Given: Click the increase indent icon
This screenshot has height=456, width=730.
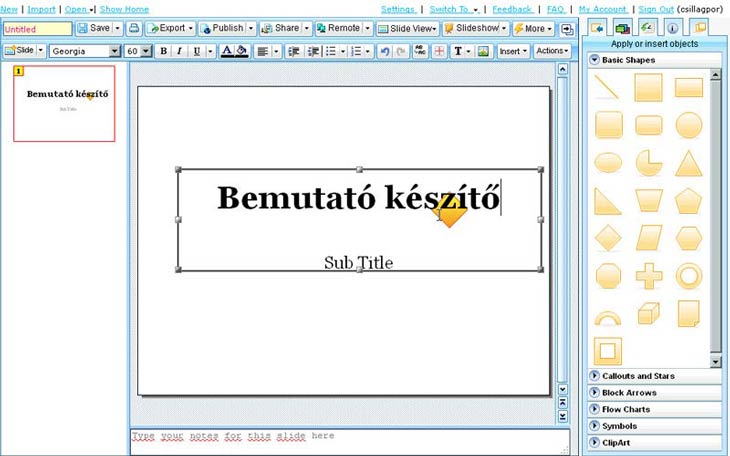Looking at the screenshot, I should pos(313,51).
